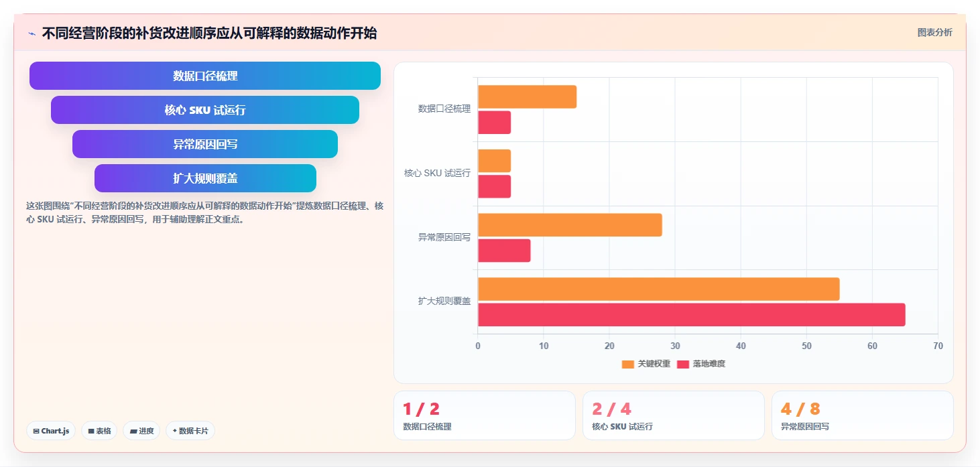Click the 图表分析 label in header
Screen dimensions: 980x467
[934, 32]
